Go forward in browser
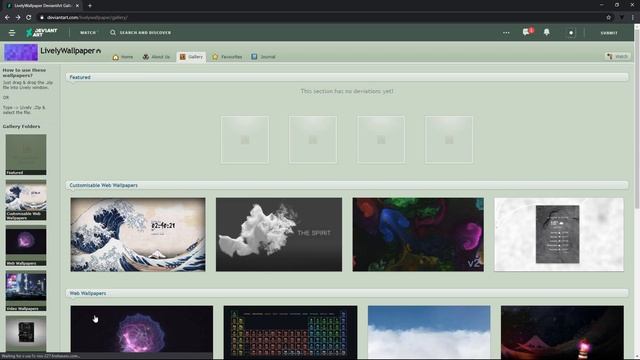This screenshot has height=360, width=640. coord(18,18)
